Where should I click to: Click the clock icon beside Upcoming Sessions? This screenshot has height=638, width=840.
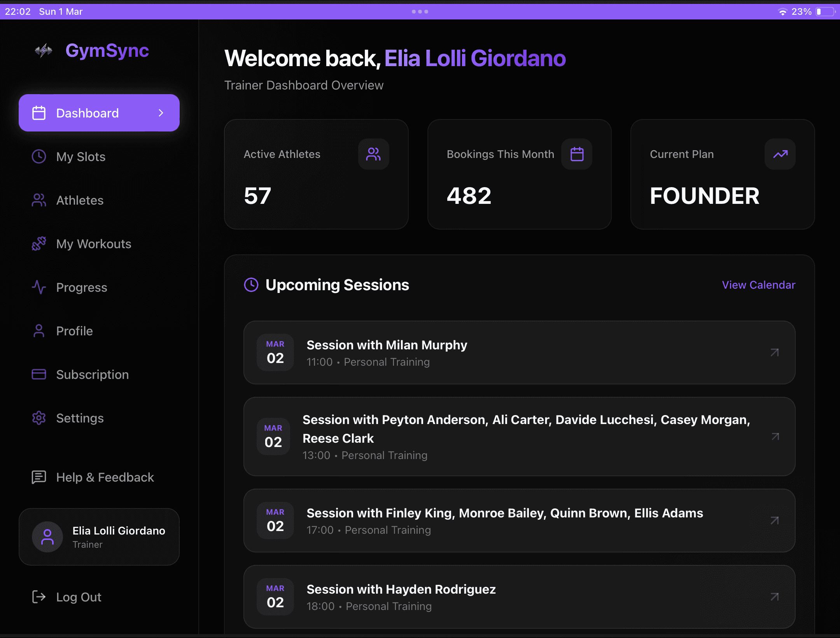coord(251,285)
